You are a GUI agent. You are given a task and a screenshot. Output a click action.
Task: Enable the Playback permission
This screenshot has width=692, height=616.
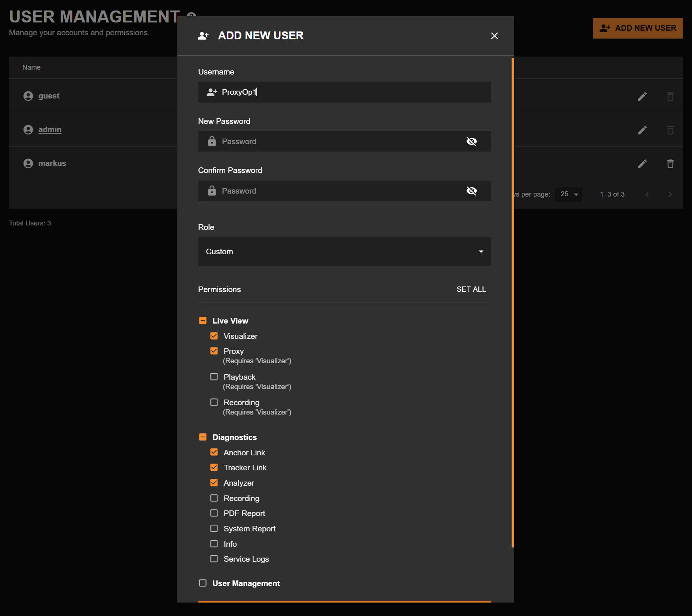[x=214, y=377]
